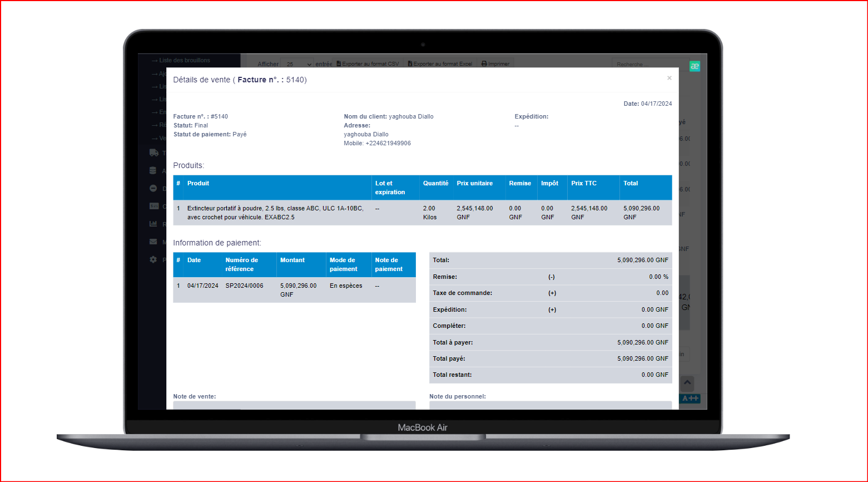Click Exporter au format CSV button
The height and width of the screenshot is (482, 868).
(x=368, y=64)
